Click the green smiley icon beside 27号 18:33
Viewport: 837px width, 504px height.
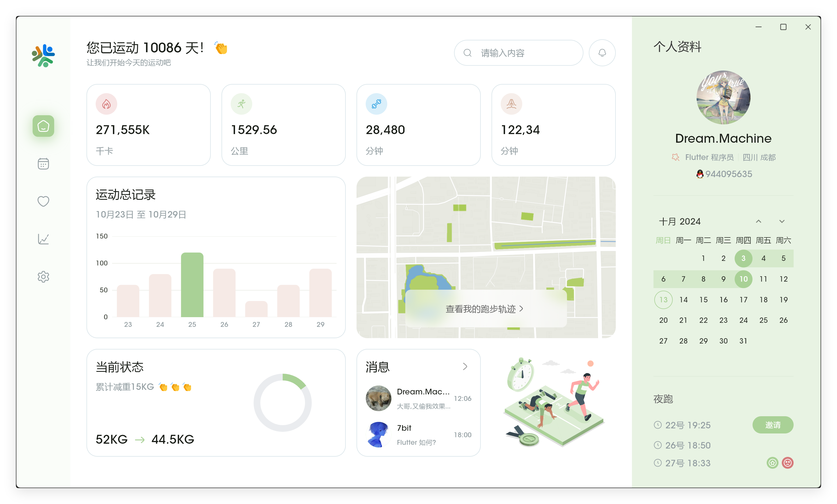pyautogui.click(x=772, y=463)
